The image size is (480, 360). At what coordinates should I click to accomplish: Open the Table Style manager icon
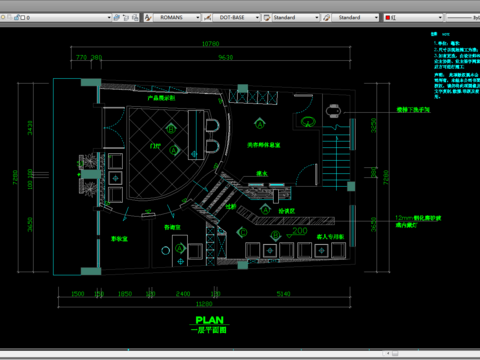(x=267, y=17)
